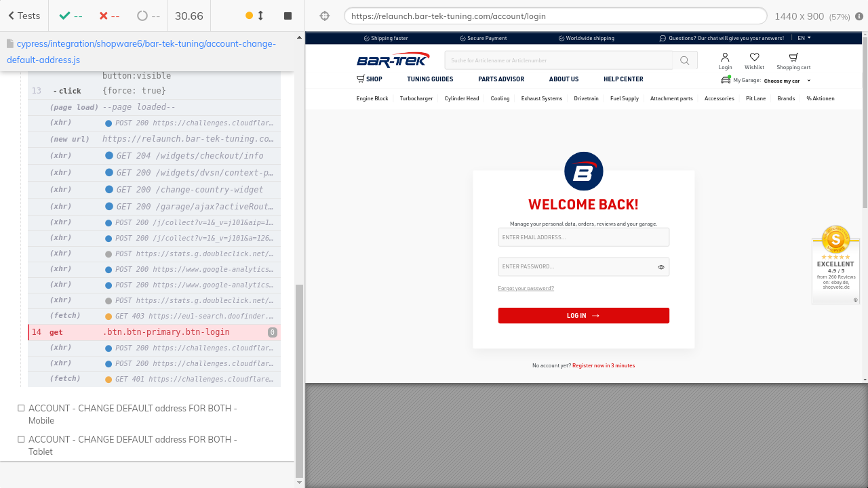The image size is (868, 488).
Task: Open the SHOP menu
Action: [x=370, y=79]
